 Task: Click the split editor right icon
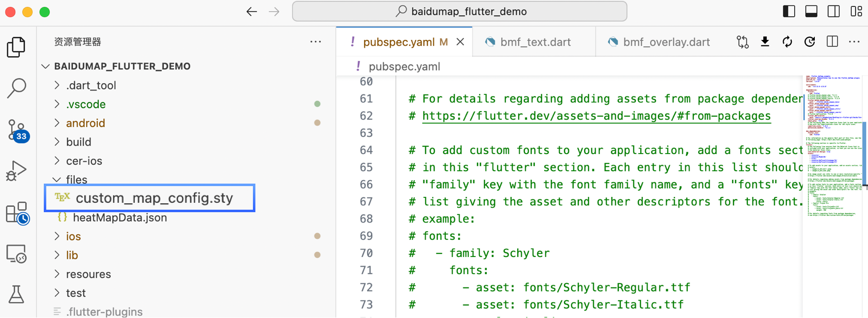click(x=832, y=42)
